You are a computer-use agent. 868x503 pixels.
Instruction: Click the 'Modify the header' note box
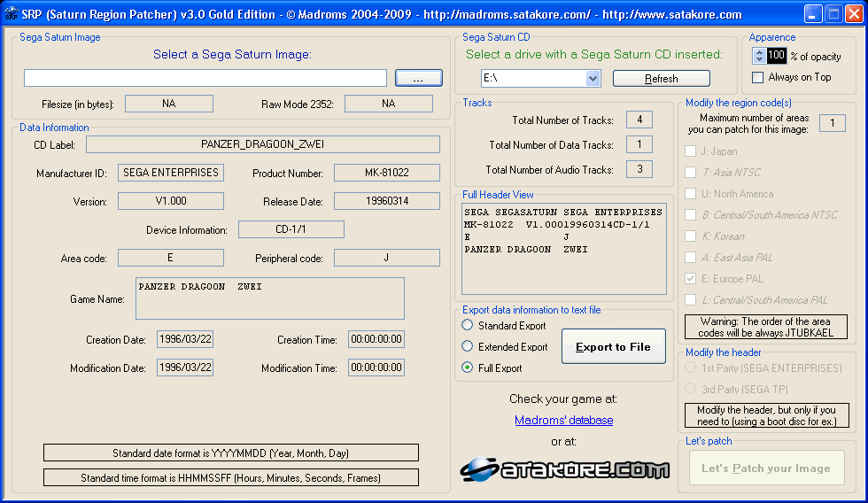tap(767, 415)
